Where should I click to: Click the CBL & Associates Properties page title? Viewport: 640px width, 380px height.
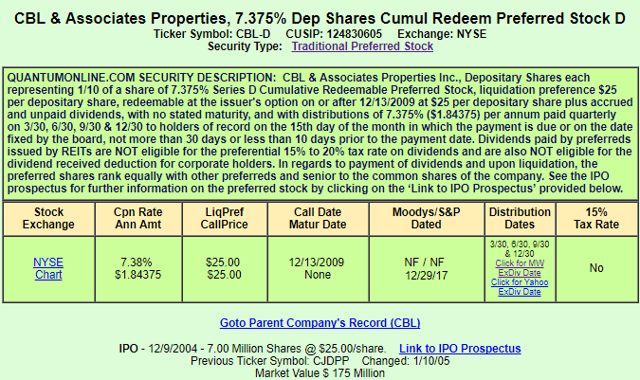tap(320, 18)
